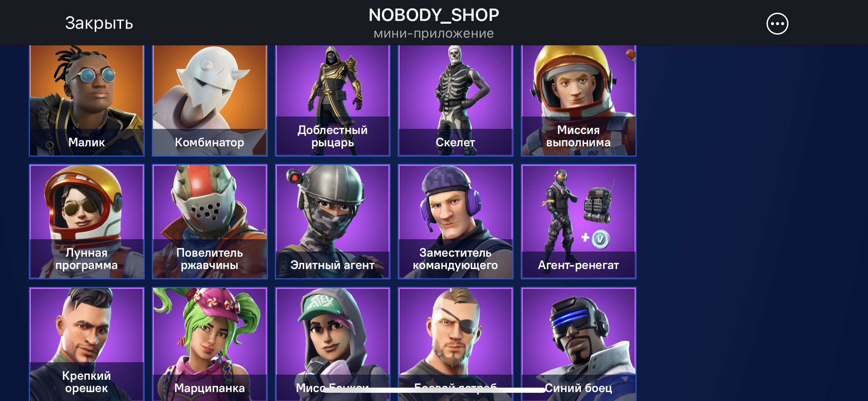Open the Синий боец skin card
The height and width of the screenshot is (401, 868).
coord(578,344)
